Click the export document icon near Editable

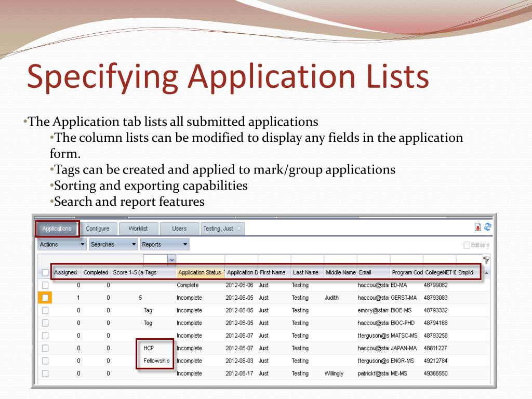point(478,227)
